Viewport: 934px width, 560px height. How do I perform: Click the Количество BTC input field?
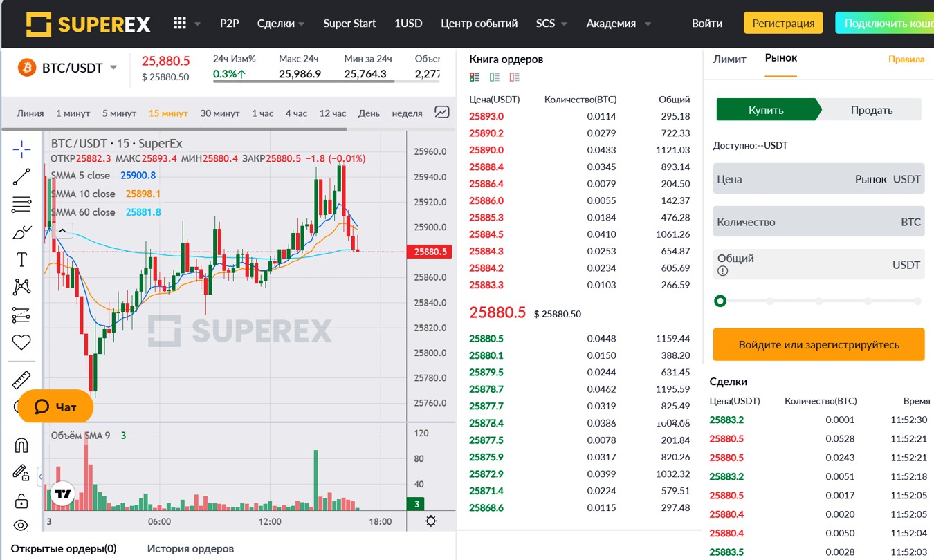coord(818,222)
